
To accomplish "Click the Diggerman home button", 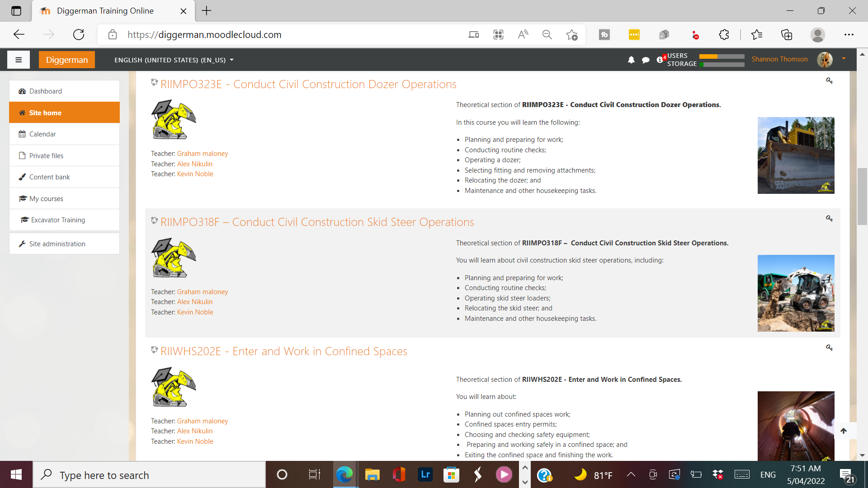I will tap(67, 60).
